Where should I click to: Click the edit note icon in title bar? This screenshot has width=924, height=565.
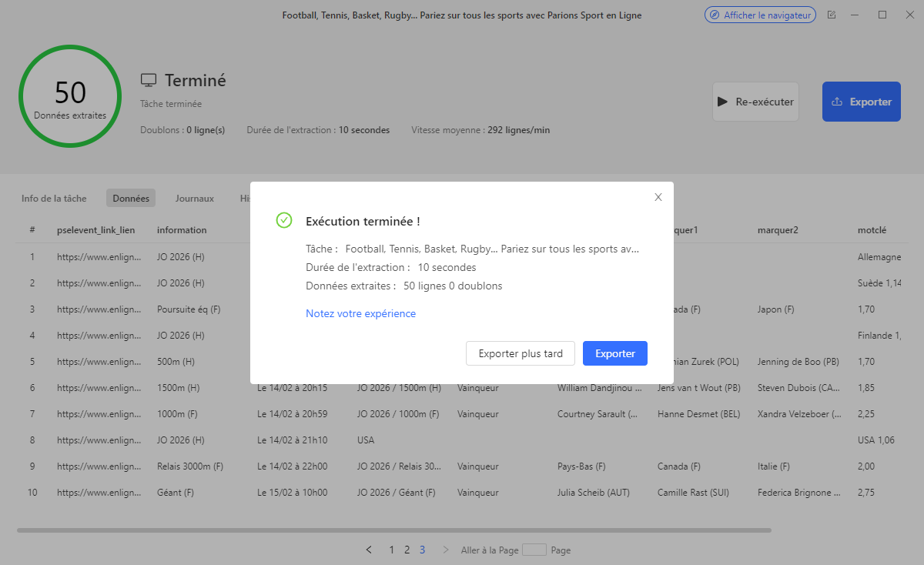click(832, 15)
